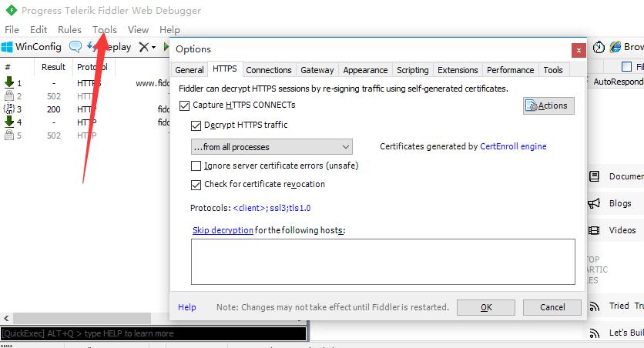The height and width of the screenshot is (348, 644).
Task: Click the WinConfig Windows logo icon
Action: 7,47
